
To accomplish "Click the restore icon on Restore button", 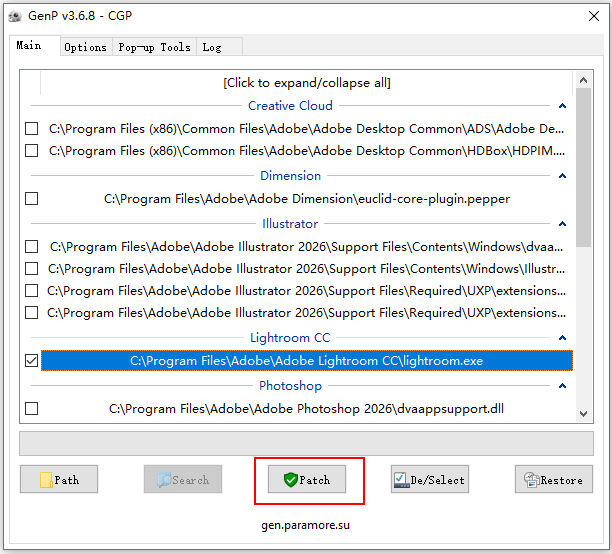I will [532, 480].
